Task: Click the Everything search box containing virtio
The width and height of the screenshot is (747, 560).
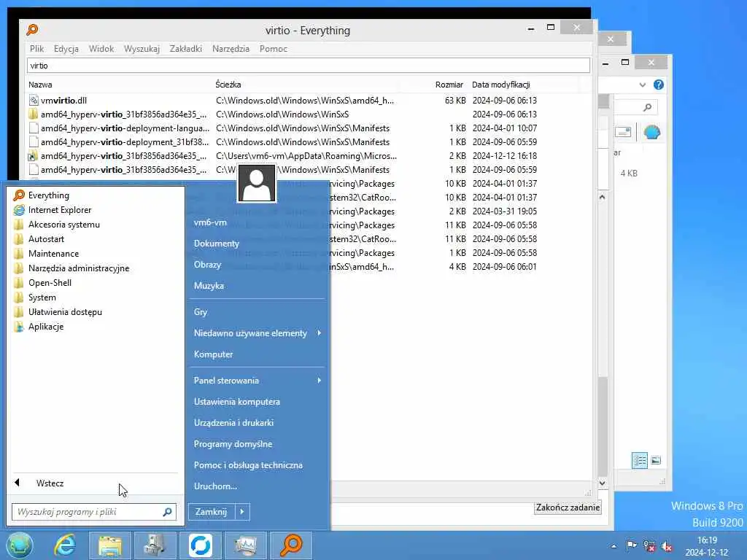Action: 309,66
